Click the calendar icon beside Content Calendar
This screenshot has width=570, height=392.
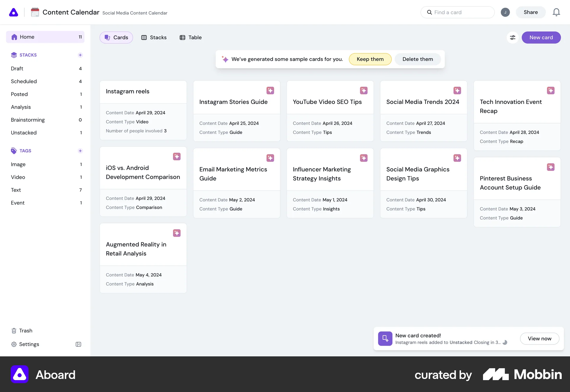(x=35, y=12)
